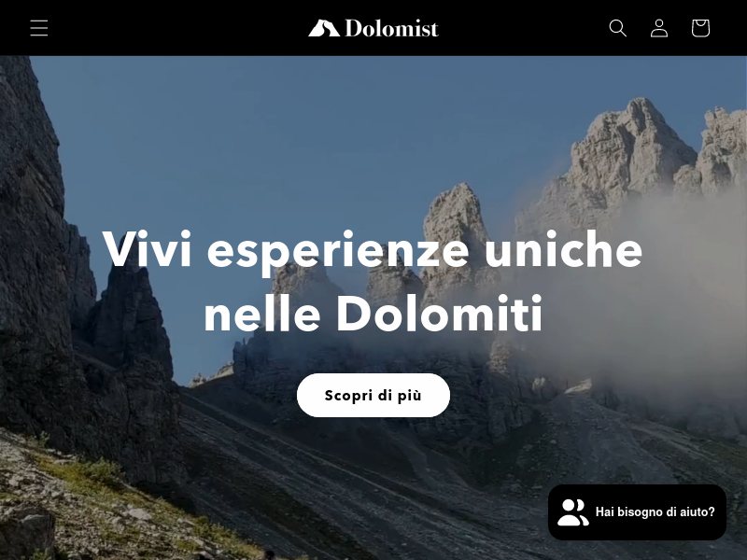Open the search magnifying glass
747x560 pixels.
point(618,28)
